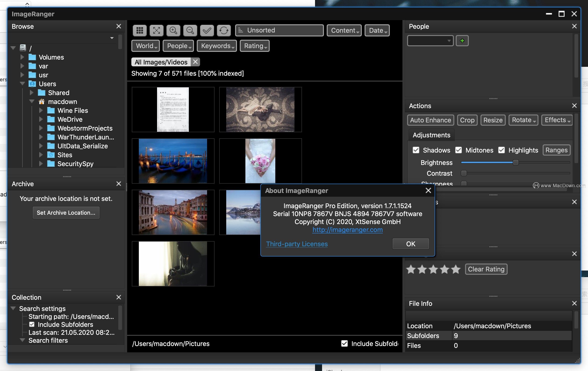This screenshot has width=588, height=371.
Task: Click the checkmark/approve icon
Action: (206, 29)
